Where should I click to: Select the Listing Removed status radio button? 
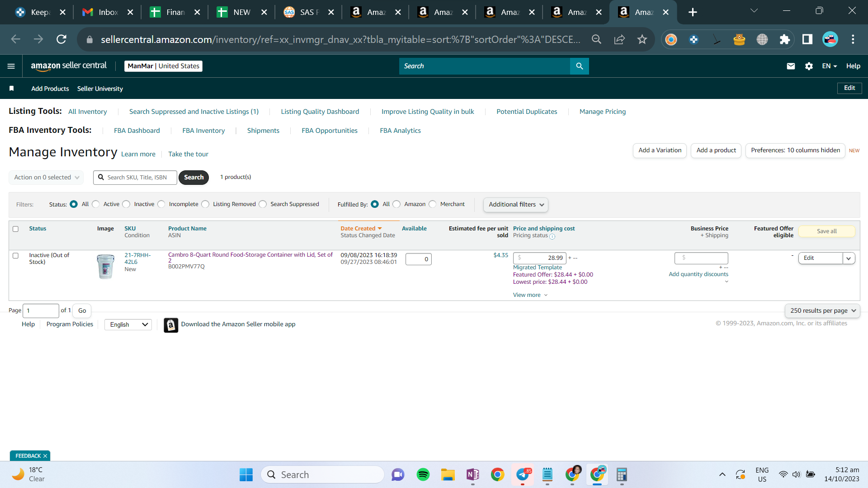coord(205,204)
